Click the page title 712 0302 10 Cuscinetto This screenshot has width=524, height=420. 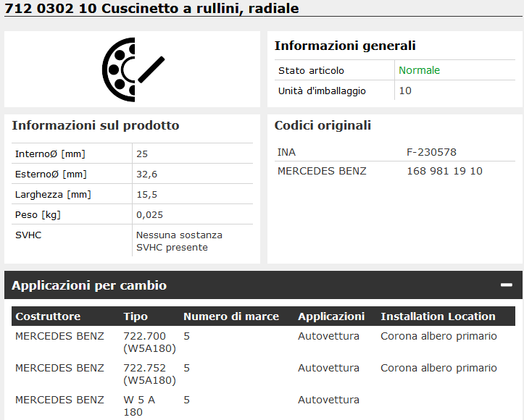coord(151,9)
